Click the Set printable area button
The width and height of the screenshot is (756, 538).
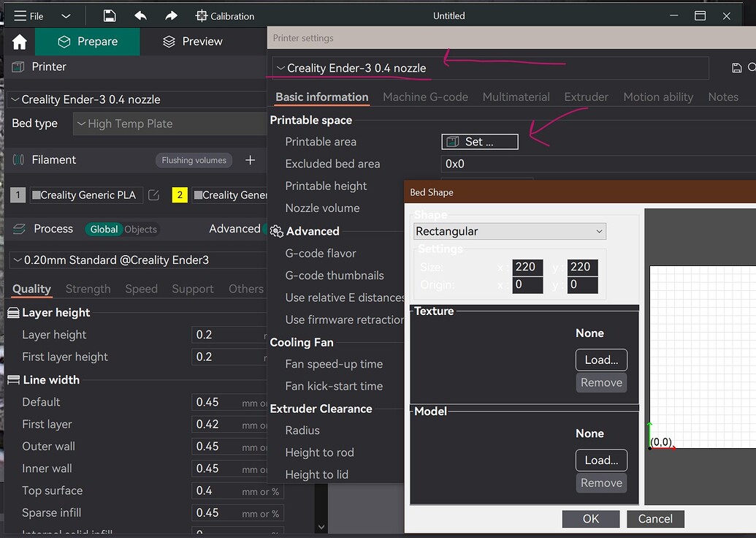coord(480,142)
